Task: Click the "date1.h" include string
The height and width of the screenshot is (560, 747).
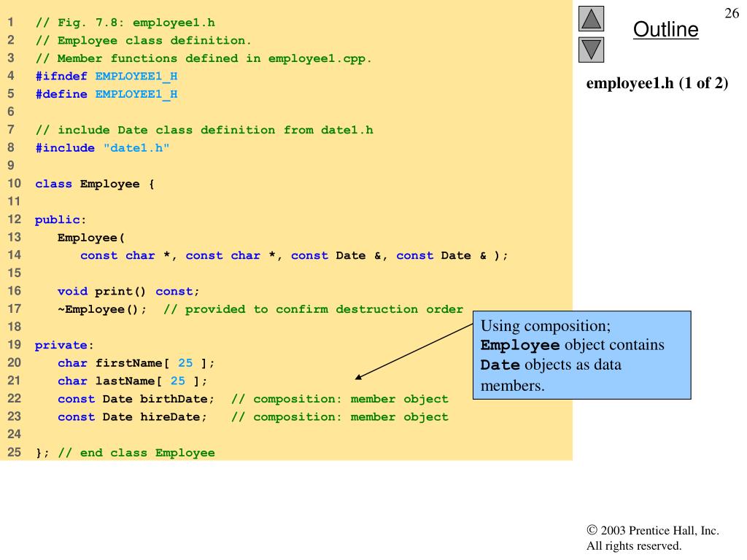Action: pos(136,148)
